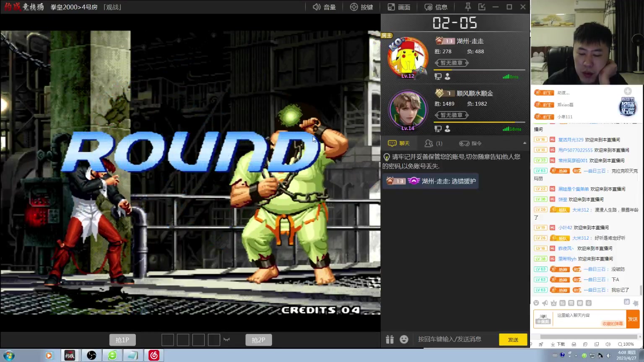Image resolution: width=644 pixels, height=362 pixels.
Task: Click the 湖州-走走: 选错援护 chat message
Action: coord(431,181)
